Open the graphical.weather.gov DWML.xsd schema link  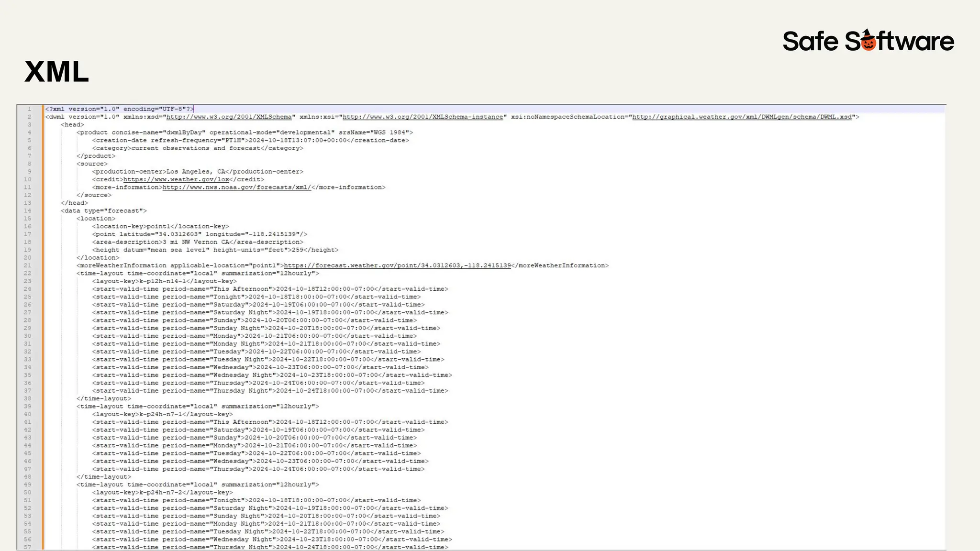pyautogui.click(x=742, y=117)
